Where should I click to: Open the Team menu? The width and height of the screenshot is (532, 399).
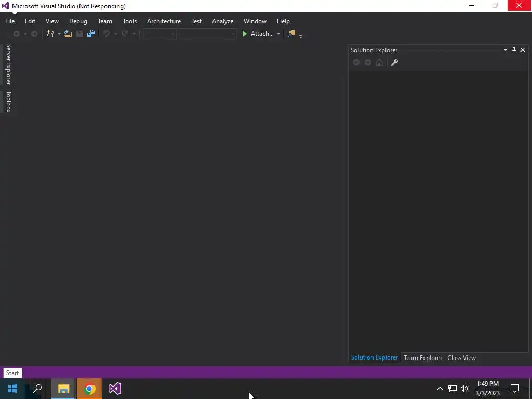(105, 21)
